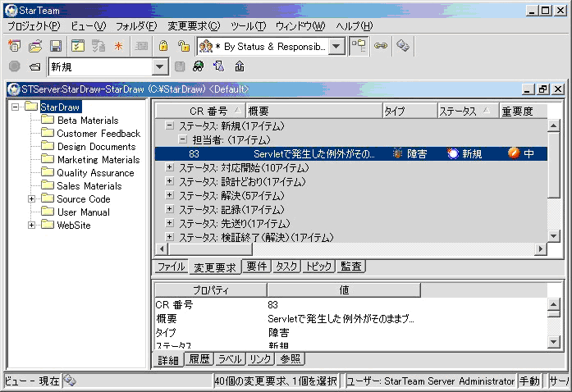Expand the ステータス: 解決 (5アイテム) group
Screen dimensions: 572x392
tap(169, 195)
